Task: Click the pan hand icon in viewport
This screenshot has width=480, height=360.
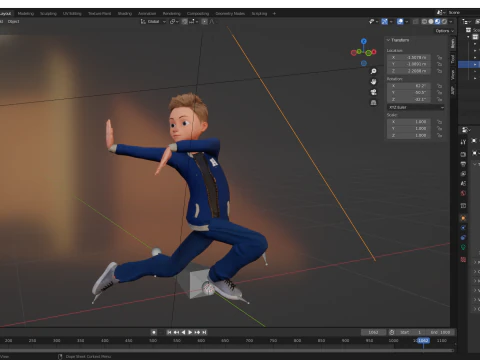Action: point(374,82)
